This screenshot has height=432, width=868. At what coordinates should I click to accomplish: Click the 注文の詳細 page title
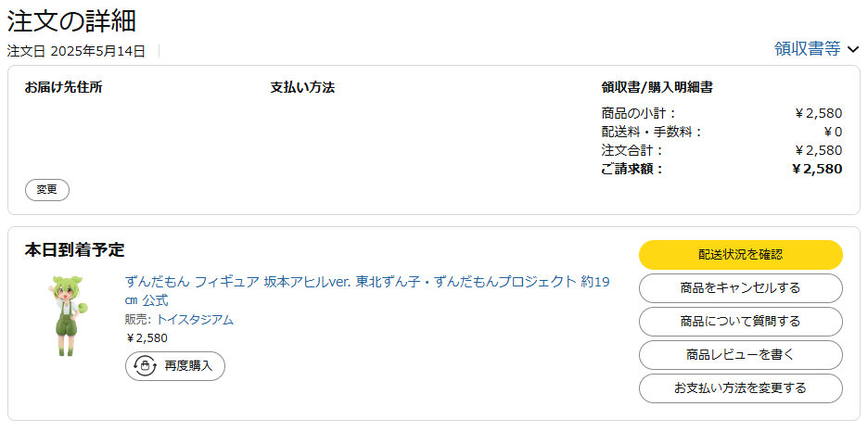click(71, 21)
